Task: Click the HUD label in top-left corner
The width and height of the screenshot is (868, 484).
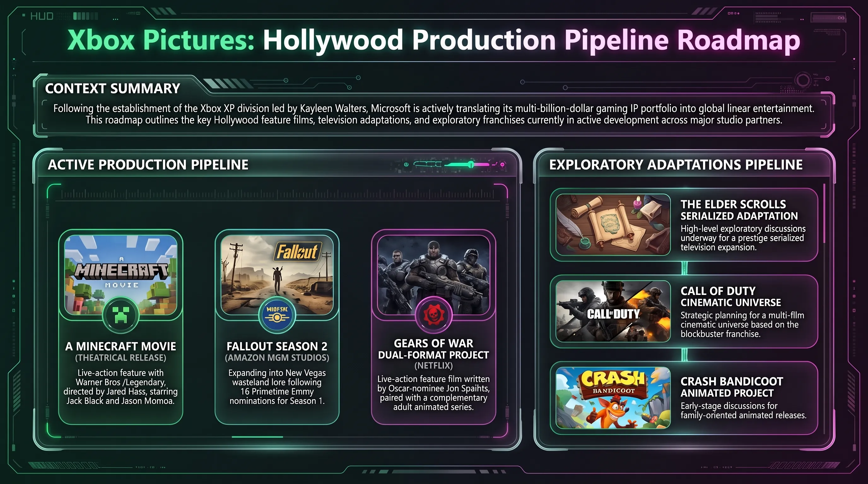Action: click(42, 16)
